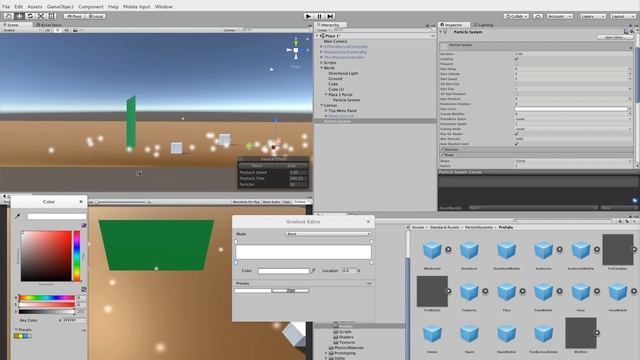Select the Fireworks prefab asset
This screenshot has height=360, width=640.
469,291
